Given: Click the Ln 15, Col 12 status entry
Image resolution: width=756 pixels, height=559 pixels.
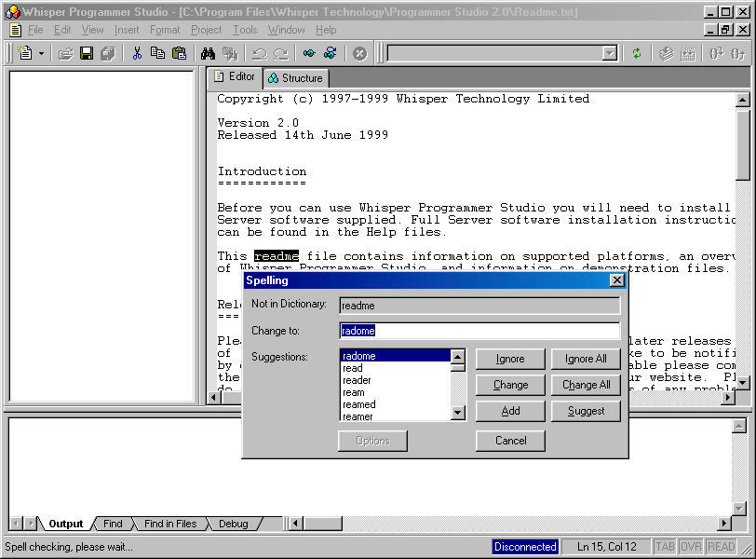Looking at the screenshot, I should (x=606, y=547).
